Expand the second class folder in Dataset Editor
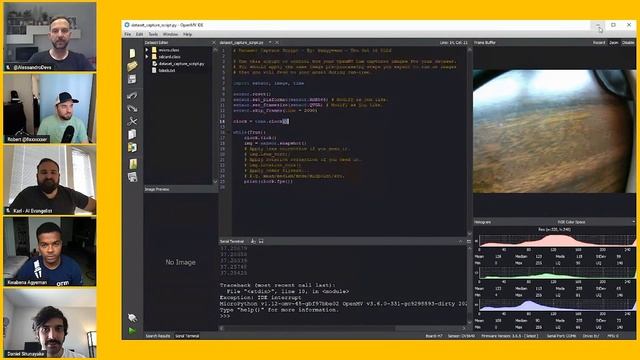The image size is (640, 360). point(147,57)
